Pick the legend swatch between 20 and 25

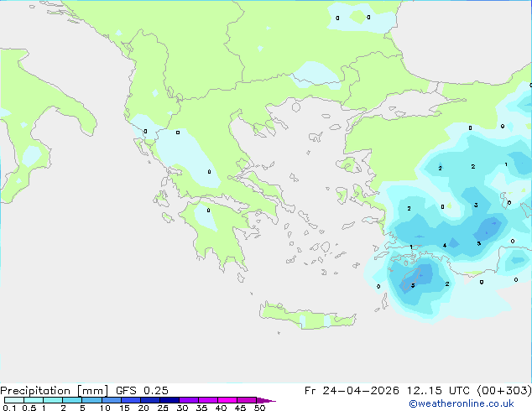pyautogui.click(x=150, y=400)
